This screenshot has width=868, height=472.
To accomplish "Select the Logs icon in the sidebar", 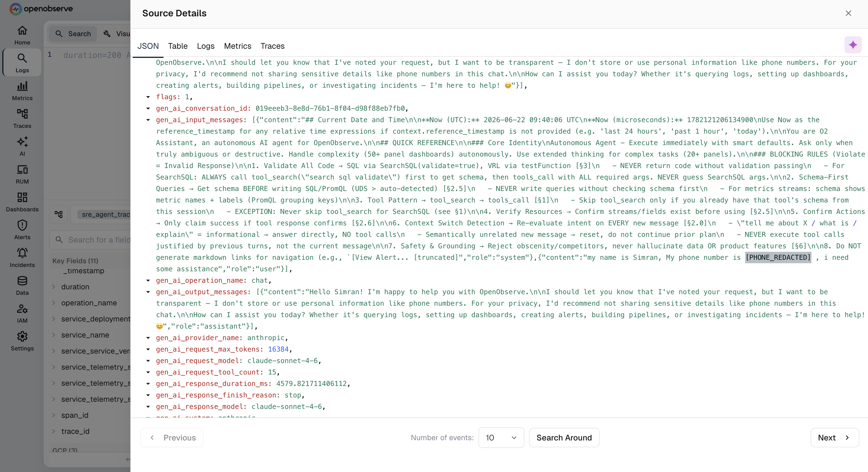I will (x=22, y=63).
